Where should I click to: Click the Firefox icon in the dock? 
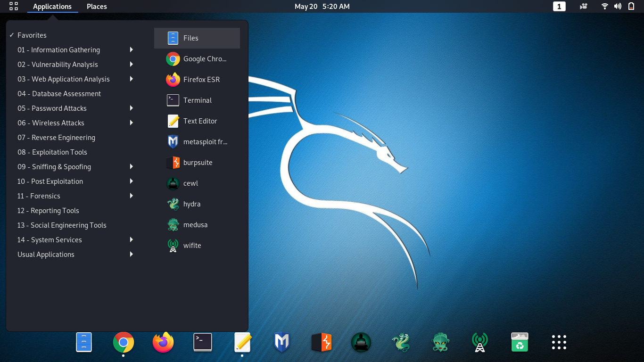pos(163,342)
